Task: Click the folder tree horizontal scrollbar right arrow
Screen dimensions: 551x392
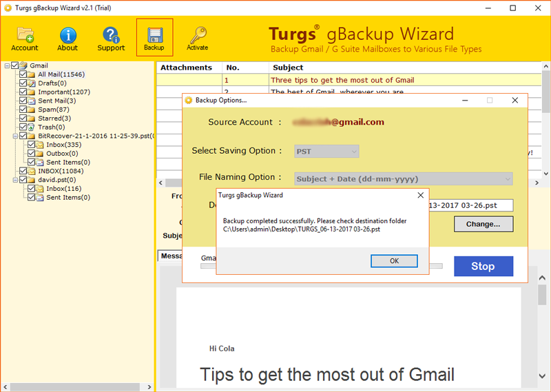Action: pos(149,387)
